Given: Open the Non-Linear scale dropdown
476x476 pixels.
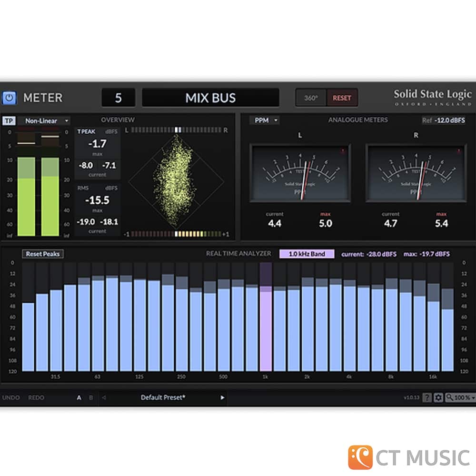Looking at the screenshot, I should click(x=44, y=121).
